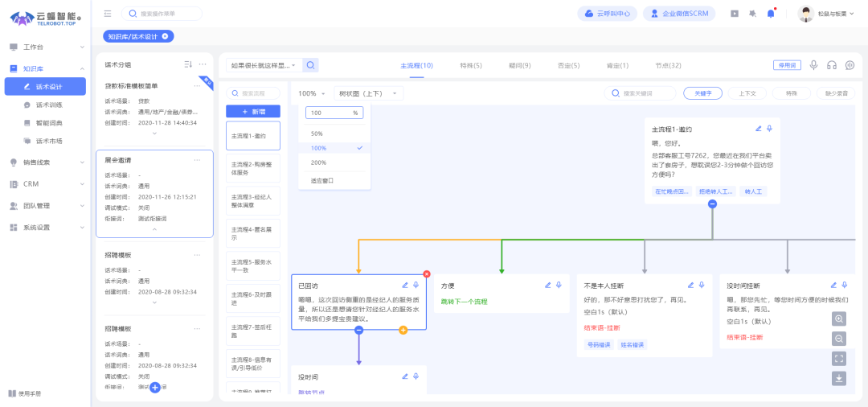The height and width of the screenshot is (407, 868).
Task: Collapse children of 已回访 node
Action: (x=358, y=330)
